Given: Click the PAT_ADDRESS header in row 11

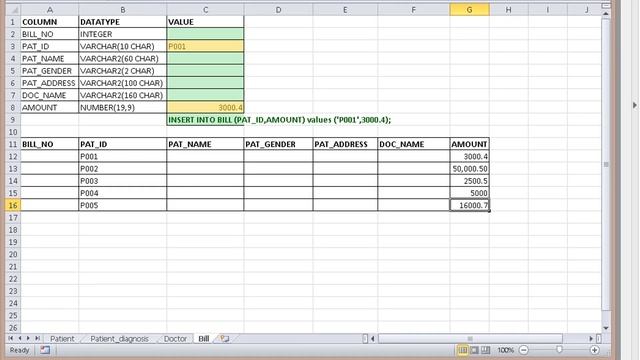Looking at the screenshot, I should [345, 144].
